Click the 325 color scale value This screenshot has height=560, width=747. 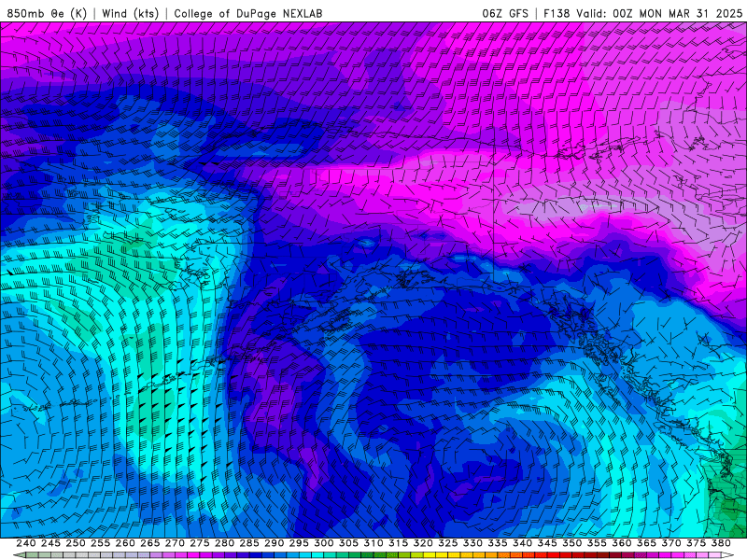447,543
